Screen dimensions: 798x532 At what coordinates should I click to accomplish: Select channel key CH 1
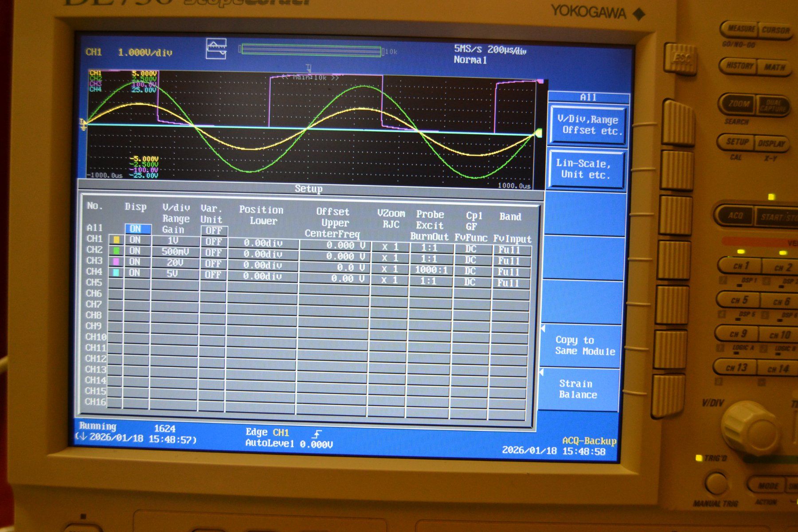[741, 266]
